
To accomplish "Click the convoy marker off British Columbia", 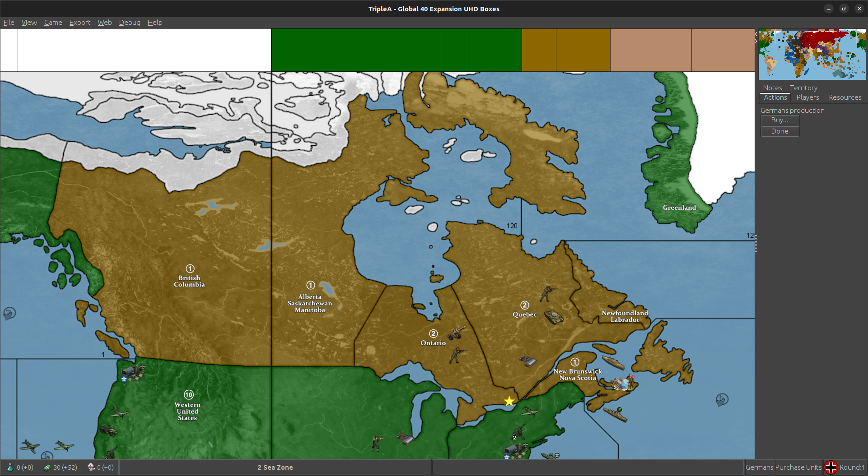I will (x=9, y=313).
